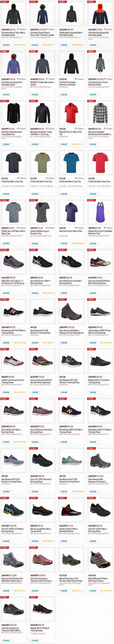Click the 5 Colours icon on Columbia Carson Pass jacket
The height and width of the screenshot is (644, 114).
coord(47,29)
